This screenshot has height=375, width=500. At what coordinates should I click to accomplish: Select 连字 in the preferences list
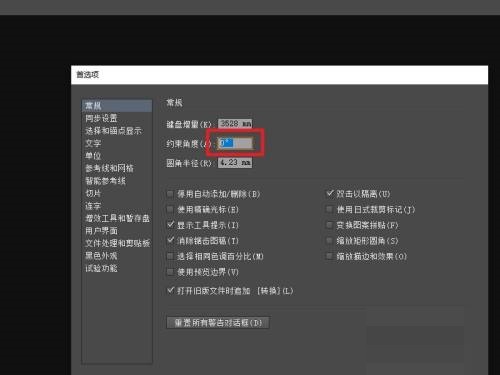[x=93, y=206]
